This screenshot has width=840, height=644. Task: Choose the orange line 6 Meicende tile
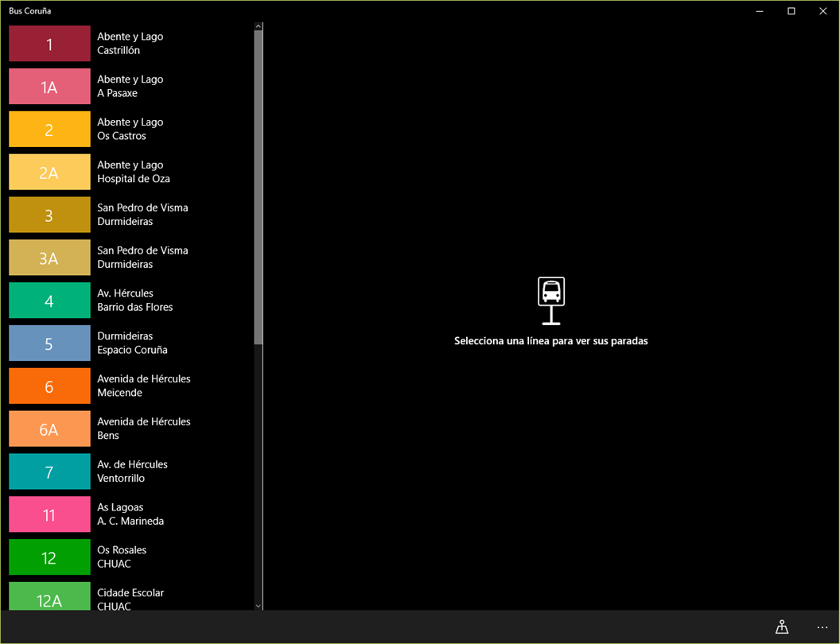click(49, 386)
